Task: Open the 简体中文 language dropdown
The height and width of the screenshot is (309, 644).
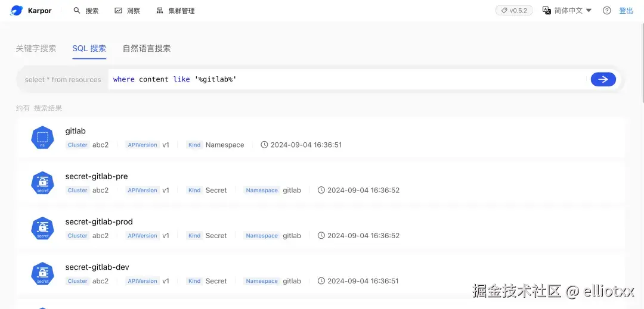Action: click(572, 11)
